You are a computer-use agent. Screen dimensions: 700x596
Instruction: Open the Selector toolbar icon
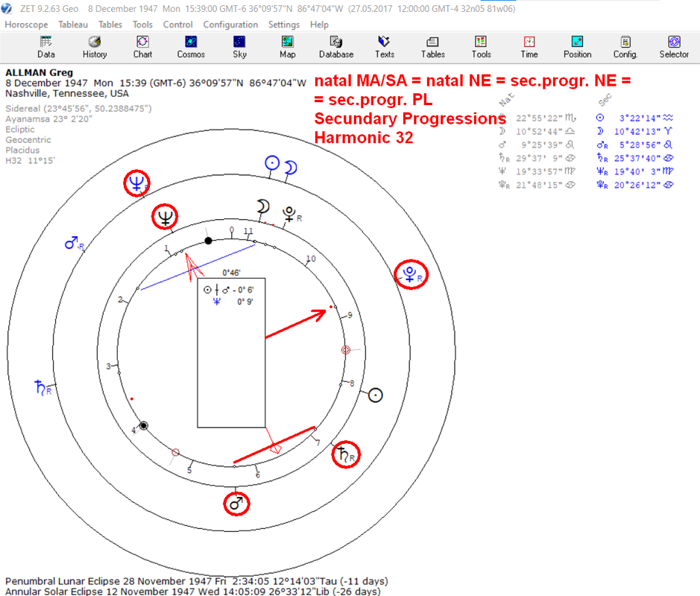pos(674,47)
